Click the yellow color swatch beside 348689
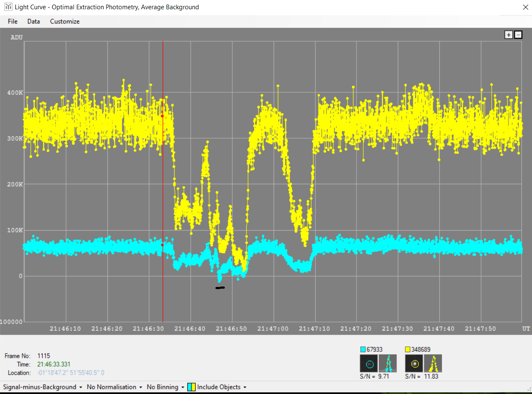This screenshot has height=394, width=532. [407, 349]
